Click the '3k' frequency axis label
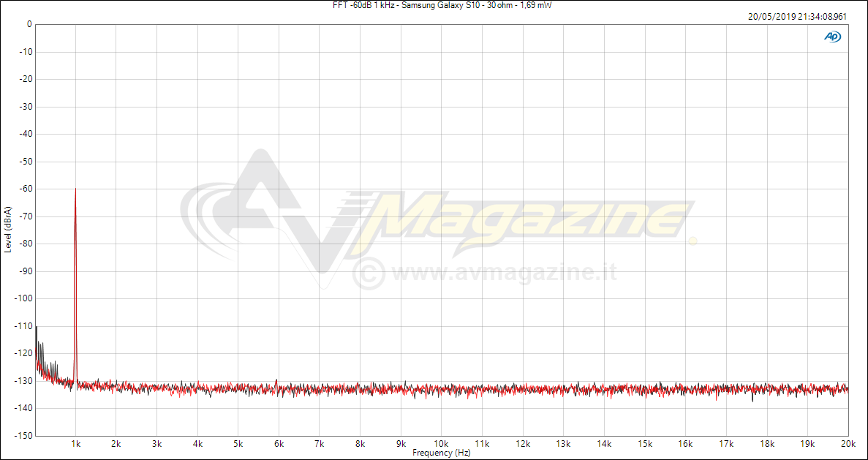 tap(156, 444)
